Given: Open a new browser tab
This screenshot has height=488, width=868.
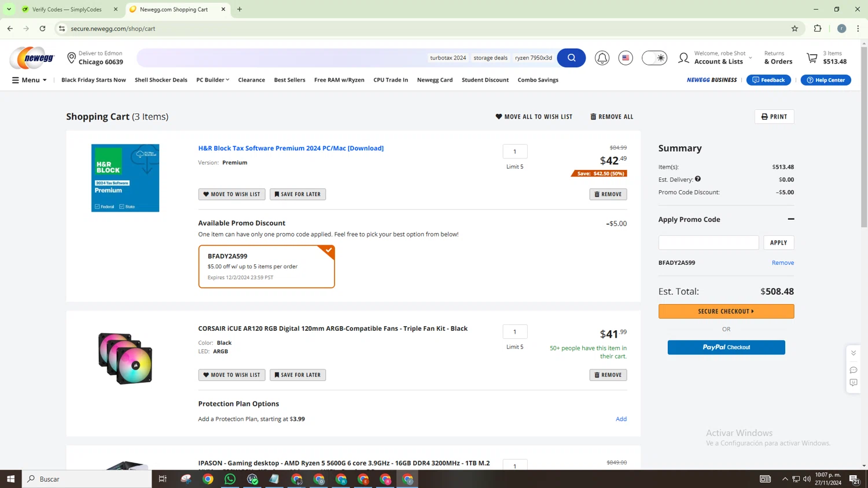Looking at the screenshot, I should click(x=240, y=9).
